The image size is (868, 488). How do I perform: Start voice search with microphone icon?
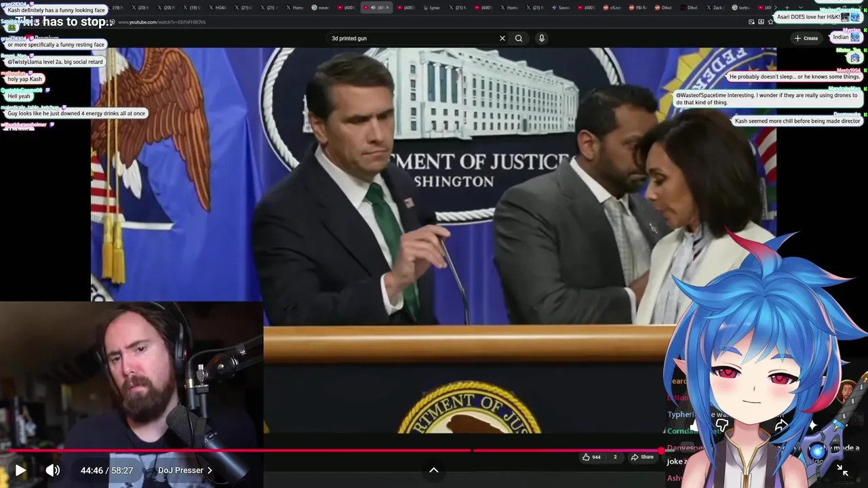[x=541, y=38]
